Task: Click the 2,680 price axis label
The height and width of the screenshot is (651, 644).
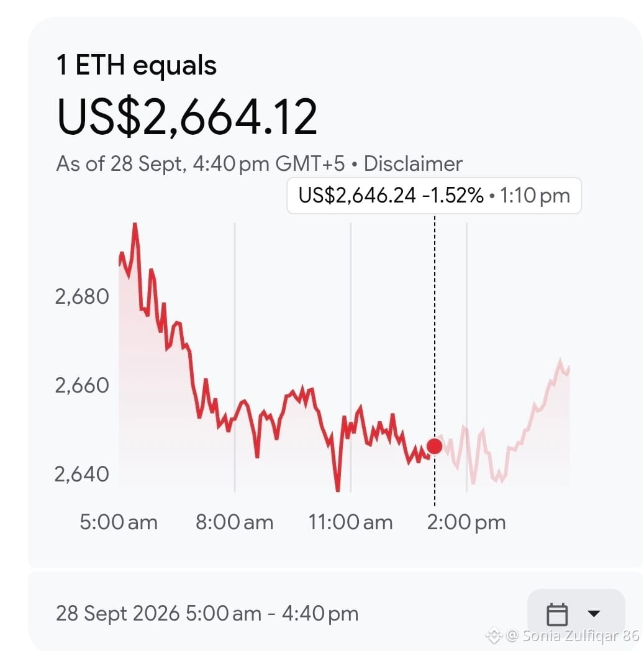Action: click(x=82, y=297)
